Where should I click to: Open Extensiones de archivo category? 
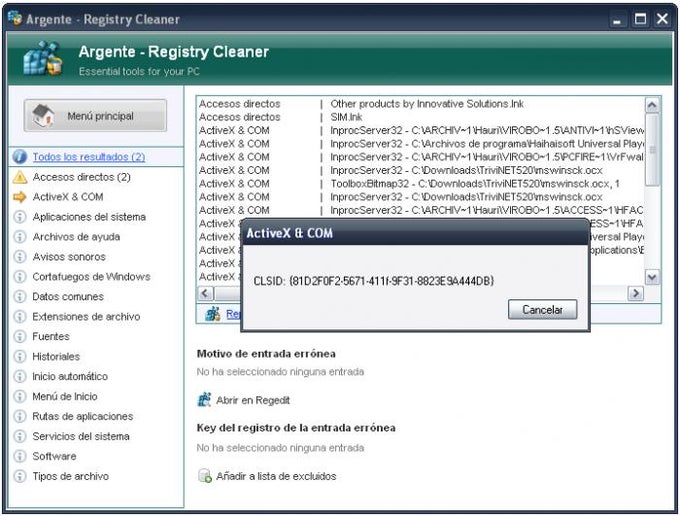86,317
